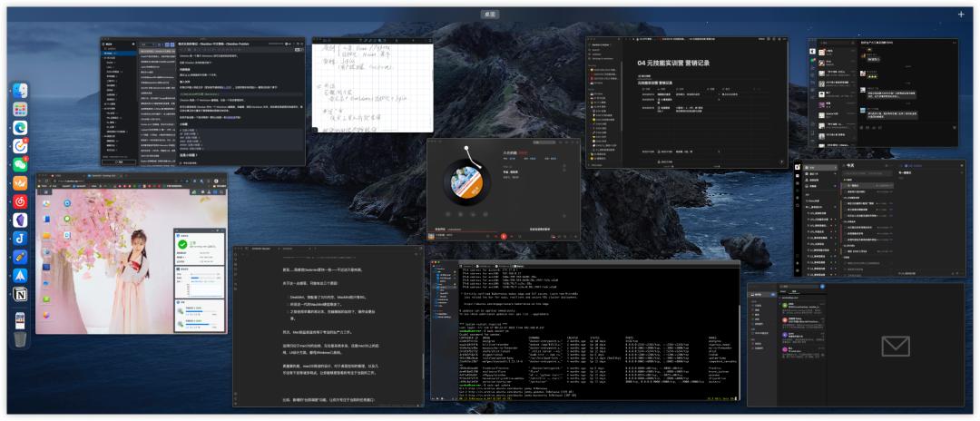The width and height of the screenshot is (980, 421).
Task: Select the 桌面 desktop space label
Action: (x=490, y=15)
